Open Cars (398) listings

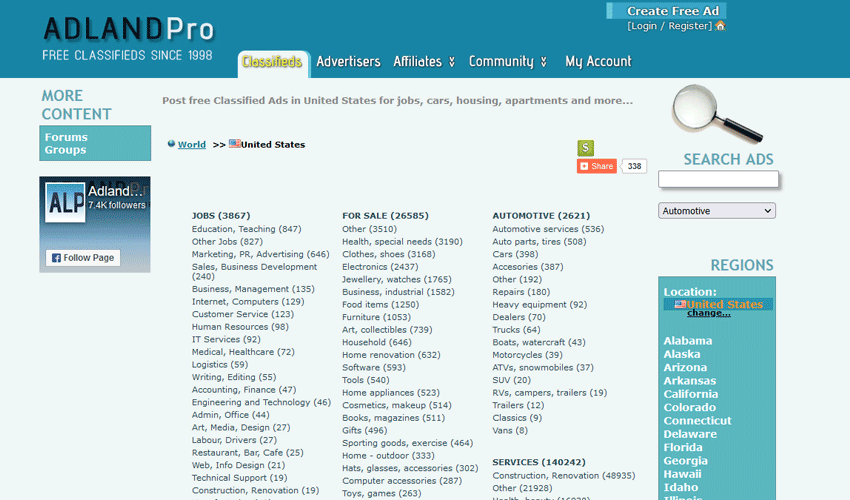tap(515, 254)
